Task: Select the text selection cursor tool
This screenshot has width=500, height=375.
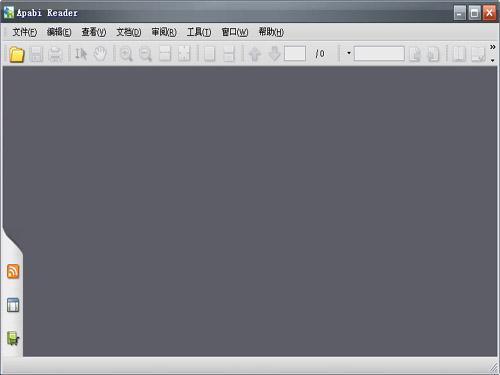Action: point(81,54)
